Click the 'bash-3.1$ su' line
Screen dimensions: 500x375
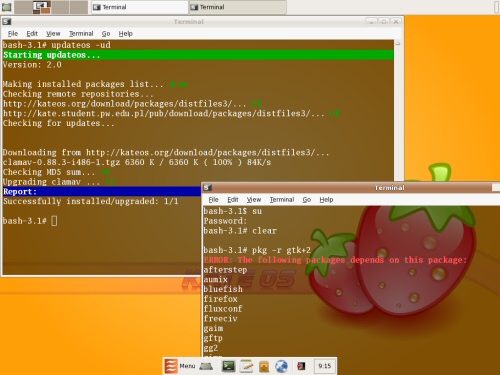tap(233, 211)
